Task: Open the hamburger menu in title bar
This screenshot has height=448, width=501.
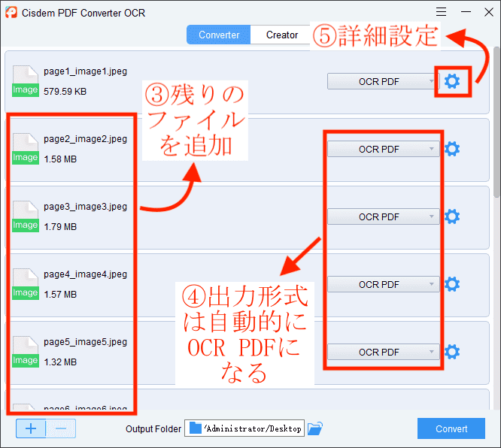Action: click(x=442, y=12)
